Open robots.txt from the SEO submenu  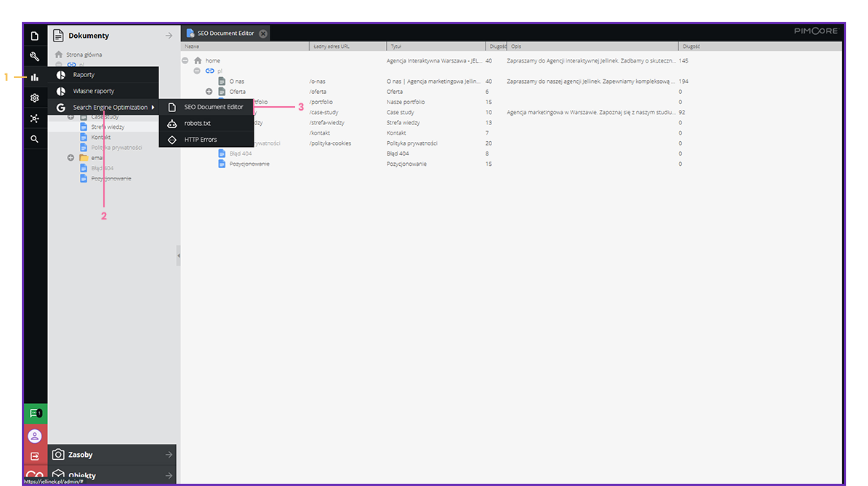point(197,124)
